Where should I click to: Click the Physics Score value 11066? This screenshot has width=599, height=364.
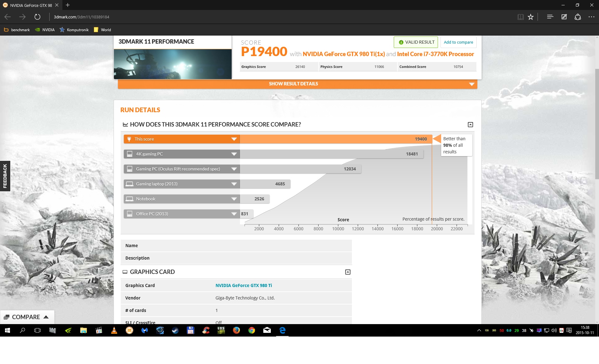pos(379,67)
